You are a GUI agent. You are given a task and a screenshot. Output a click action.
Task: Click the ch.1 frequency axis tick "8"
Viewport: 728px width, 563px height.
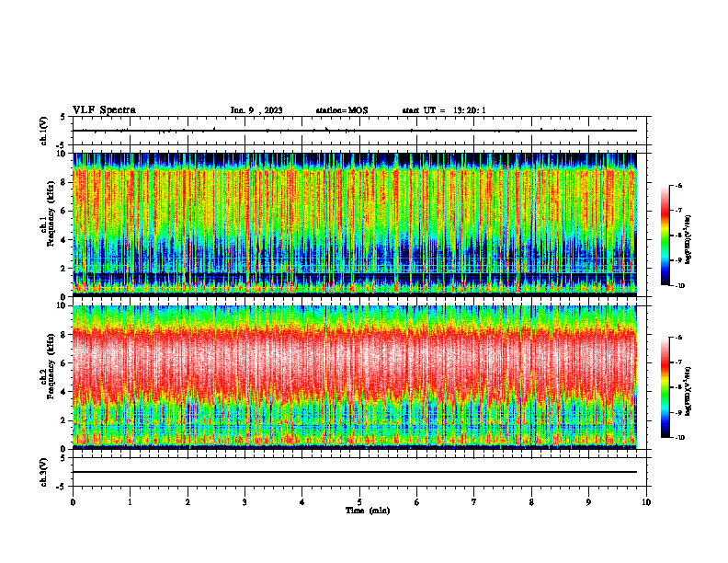pos(64,182)
